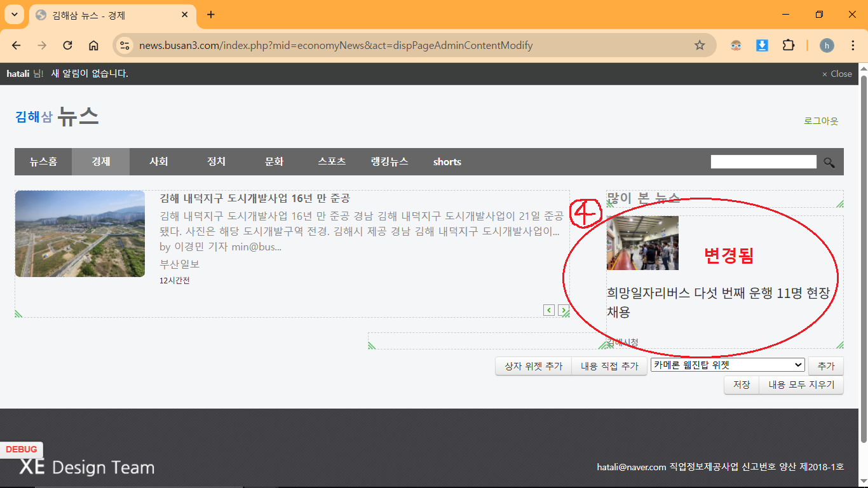Open the glasses extension icon in the toolbar
The width and height of the screenshot is (868, 488).
(736, 45)
